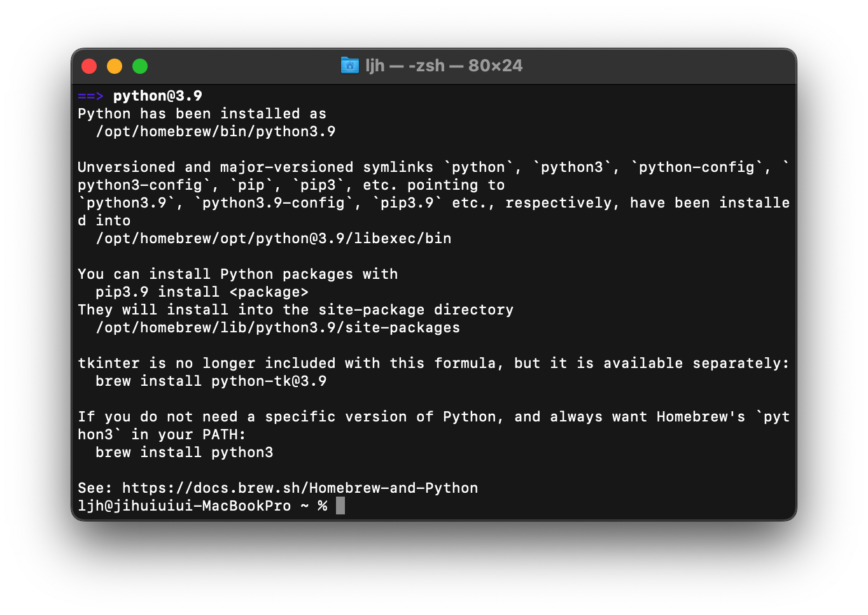Click the prompt "ljh@jihuiuiui-MacBookPro ~ %"
Screen dimensions: 868x615
tap(202, 506)
